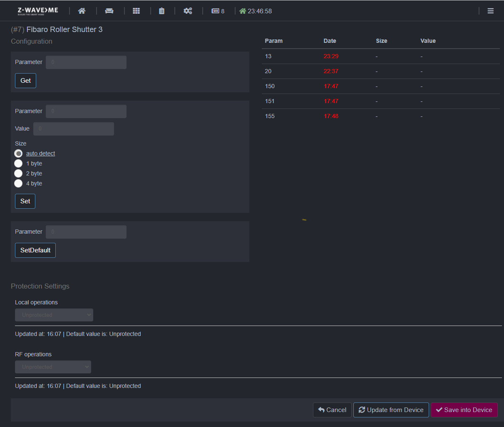Open the hamburger menu at top right
The image size is (504, 427).
[490, 10]
